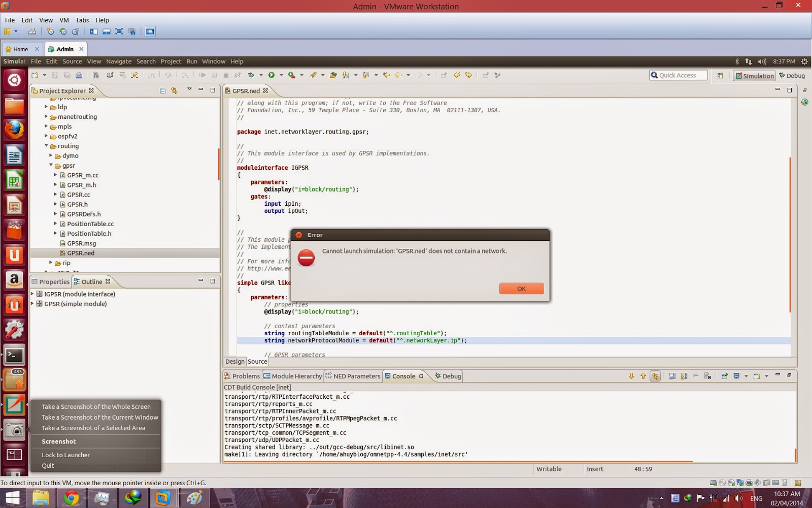
Task: Click OK in the Error dialog
Action: (521, 289)
